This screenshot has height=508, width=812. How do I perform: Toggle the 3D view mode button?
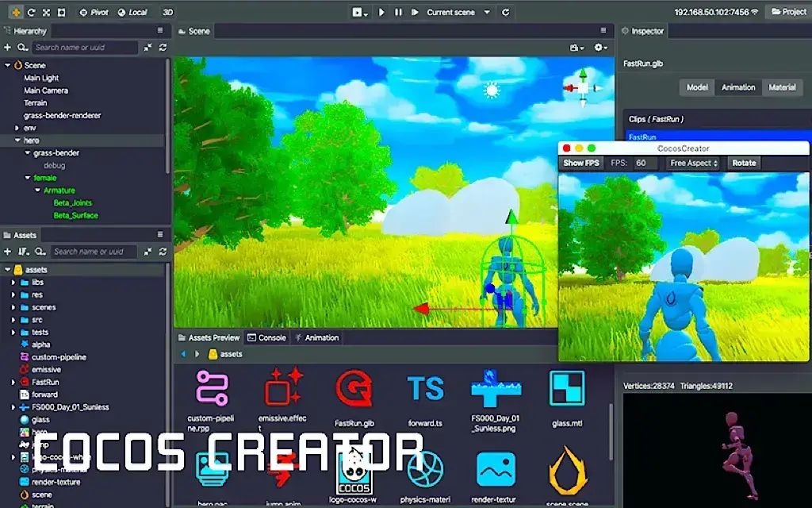[x=167, y=12]
